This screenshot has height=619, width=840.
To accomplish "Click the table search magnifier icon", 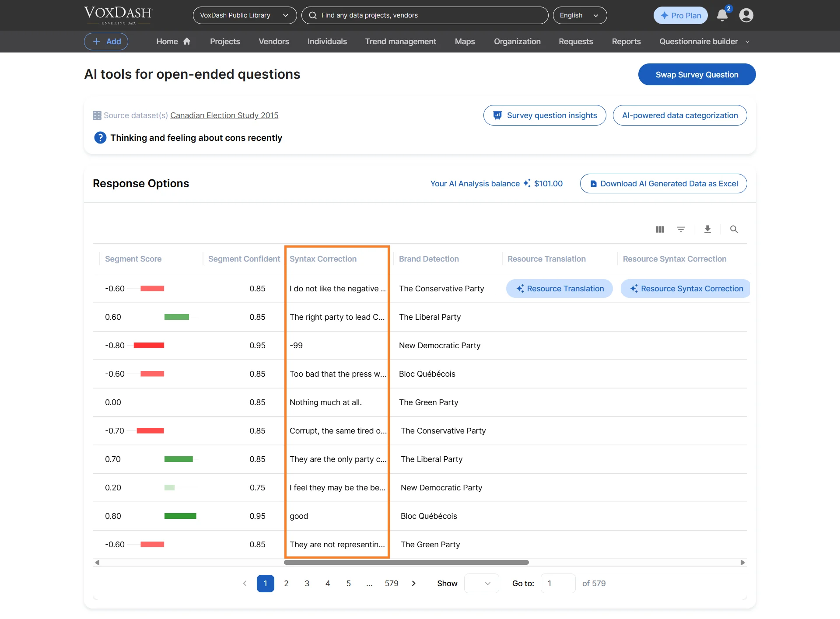I will (x=734, y=229).
